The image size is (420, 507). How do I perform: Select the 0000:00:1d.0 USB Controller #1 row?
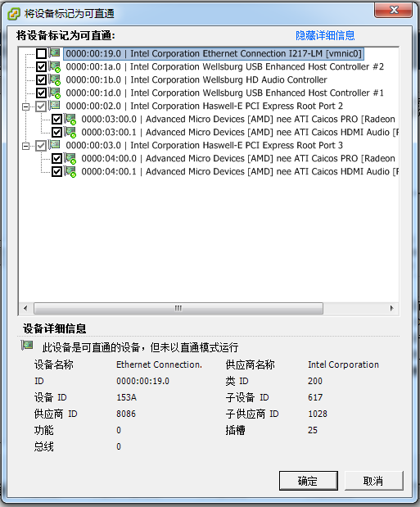click(x=224, y=93)
